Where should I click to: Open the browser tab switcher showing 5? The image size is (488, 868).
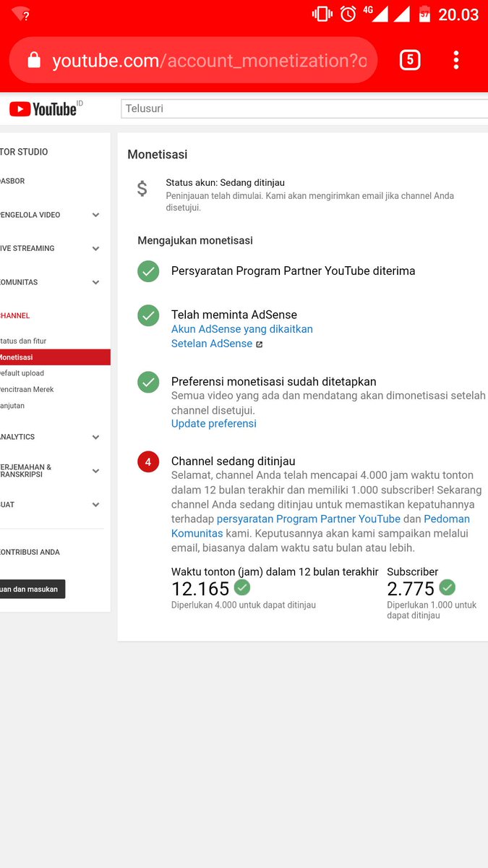coord(410,60)
